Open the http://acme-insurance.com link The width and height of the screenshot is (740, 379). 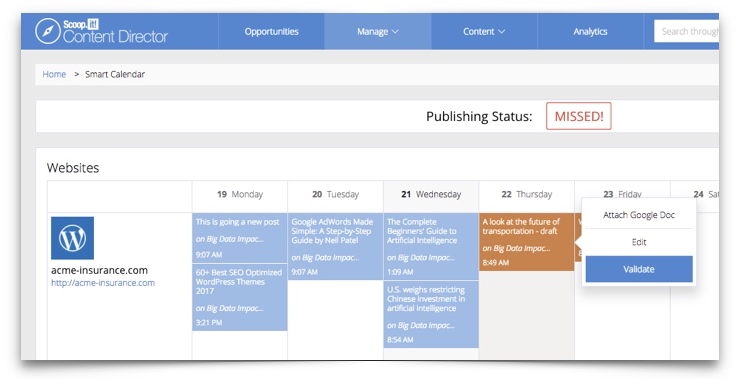(x=103, y=283)
